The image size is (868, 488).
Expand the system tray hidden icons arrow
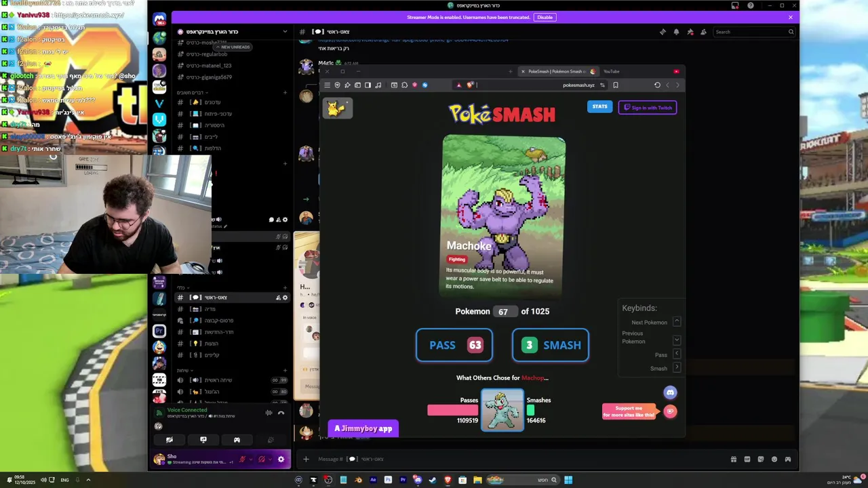[x=87, y=480]
